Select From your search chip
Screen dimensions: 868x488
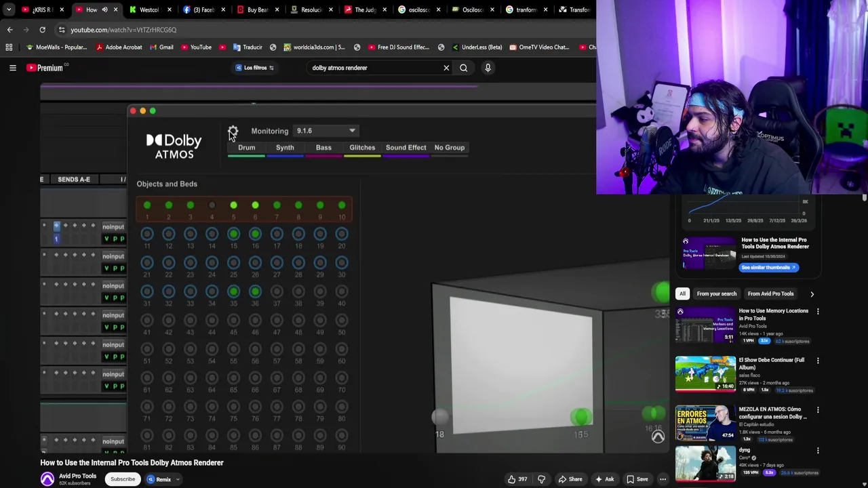[716, 293]
